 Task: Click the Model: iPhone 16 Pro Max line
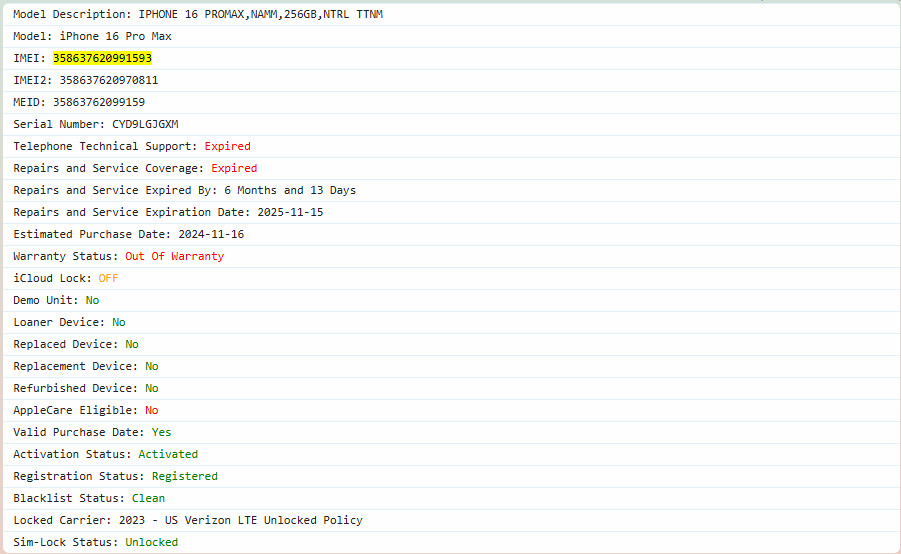[93, 36]
